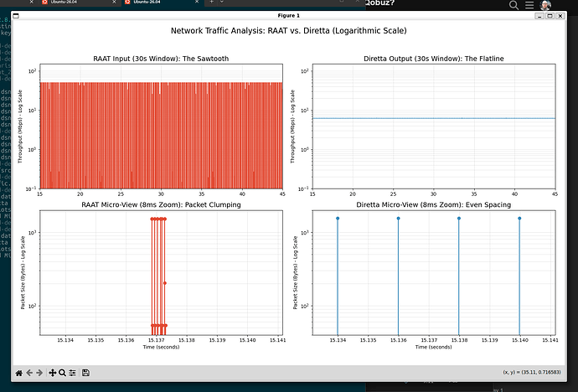The image size is (578, 392).
Task: Click 'RAAT Input (30s Window): The Sawtooth' title
Action: point(161,59)
